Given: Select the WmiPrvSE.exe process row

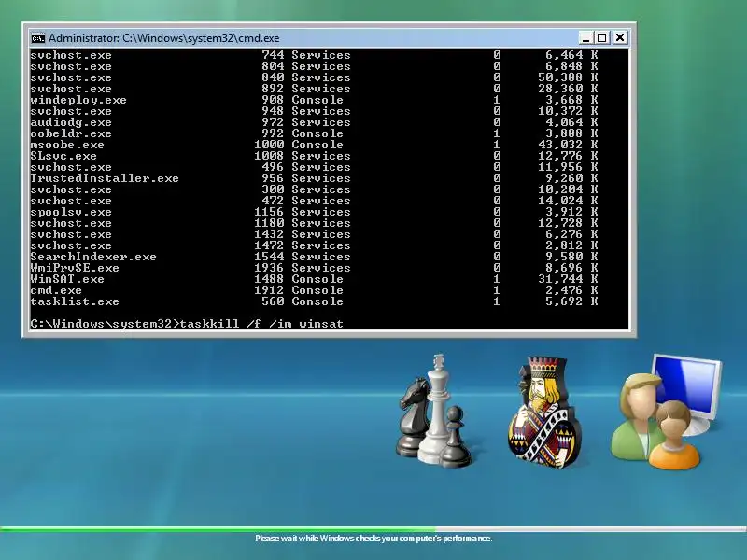Looking at the screenshot, I should point(314,268).
